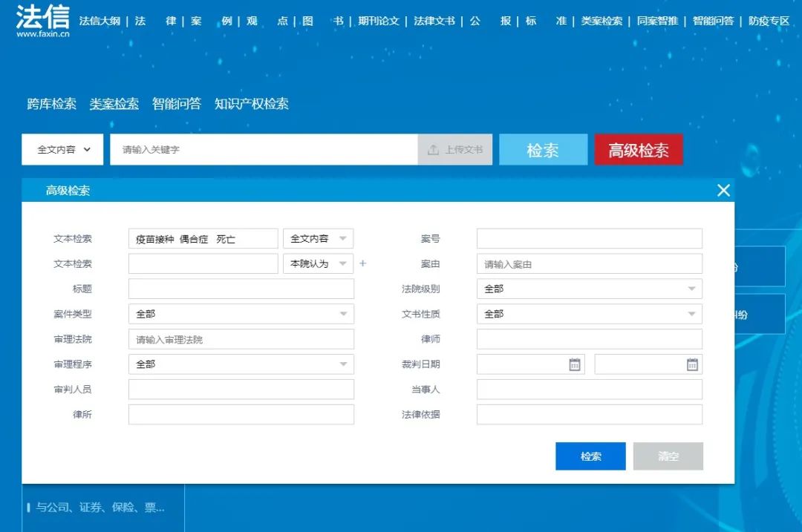Open the end date calendar for 裁判日期
This screenshot has height=532, width=802.
pyautogui.click(x=692, y=364)
